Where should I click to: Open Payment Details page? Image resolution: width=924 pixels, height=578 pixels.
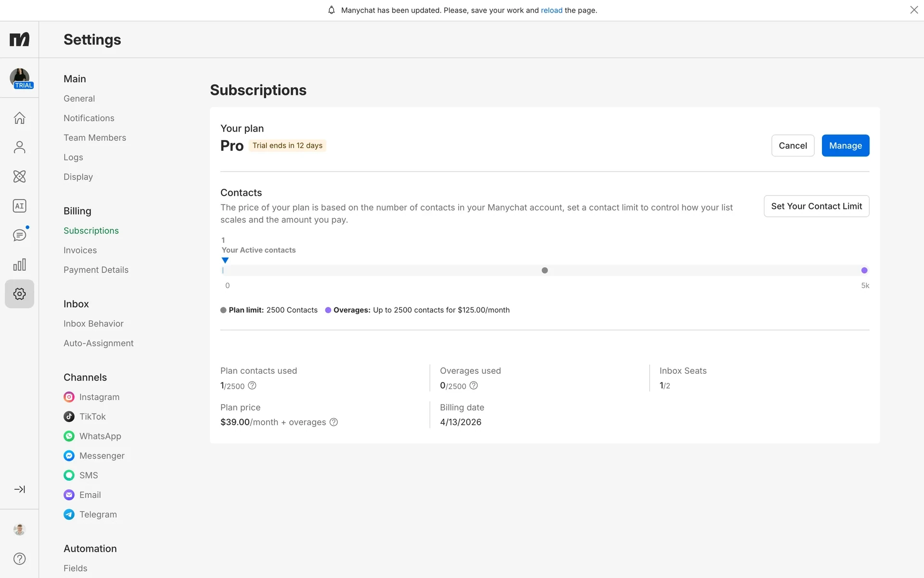pyautogui.click(x=96, y=270)
